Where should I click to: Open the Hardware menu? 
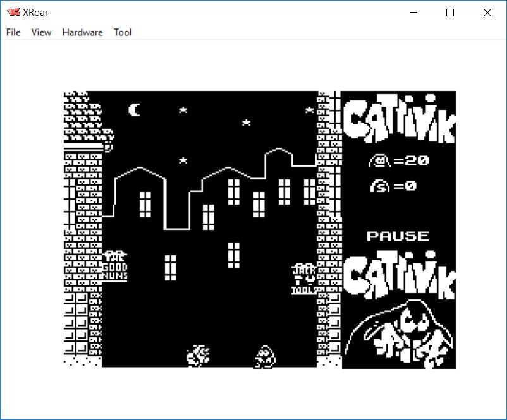pyautogui.click(x=82, y=32)
